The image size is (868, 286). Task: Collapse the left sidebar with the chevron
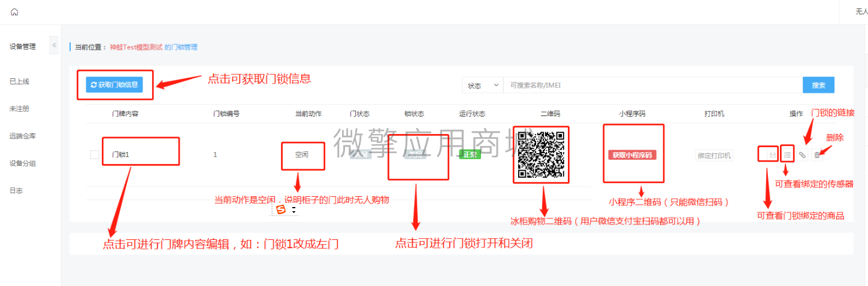point(54,45)
